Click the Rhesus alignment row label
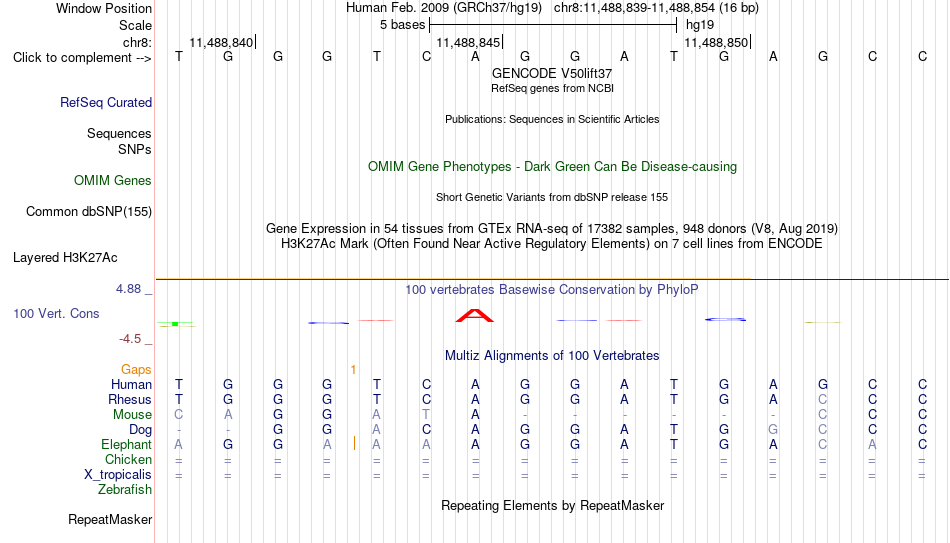950x543 pixels. pos(130,400)
